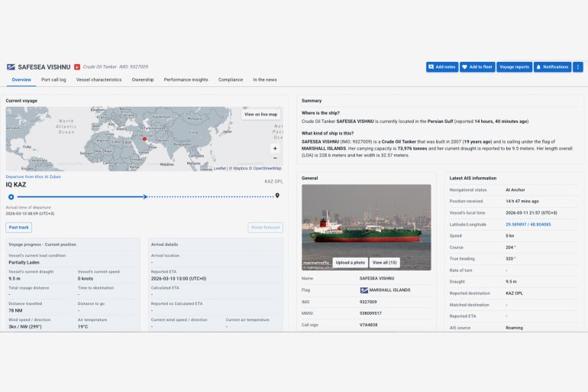Click the red crude oil tanker type icon

coord(76,67)
